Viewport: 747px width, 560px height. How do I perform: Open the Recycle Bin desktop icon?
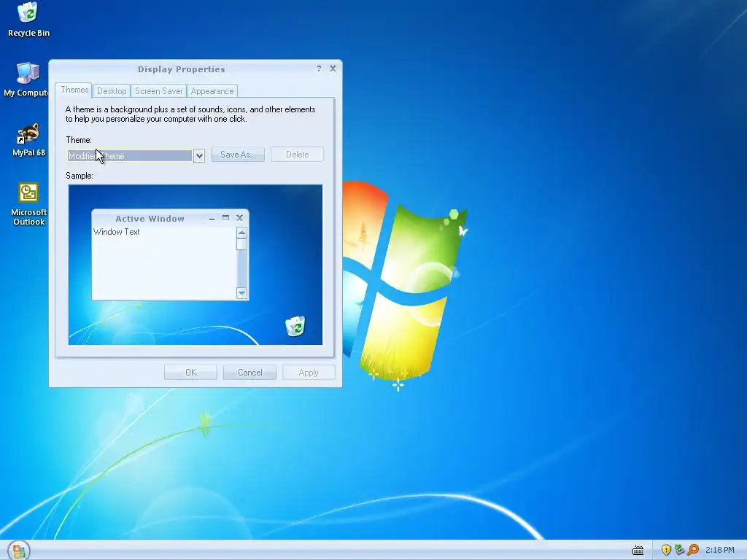point(28,20)
